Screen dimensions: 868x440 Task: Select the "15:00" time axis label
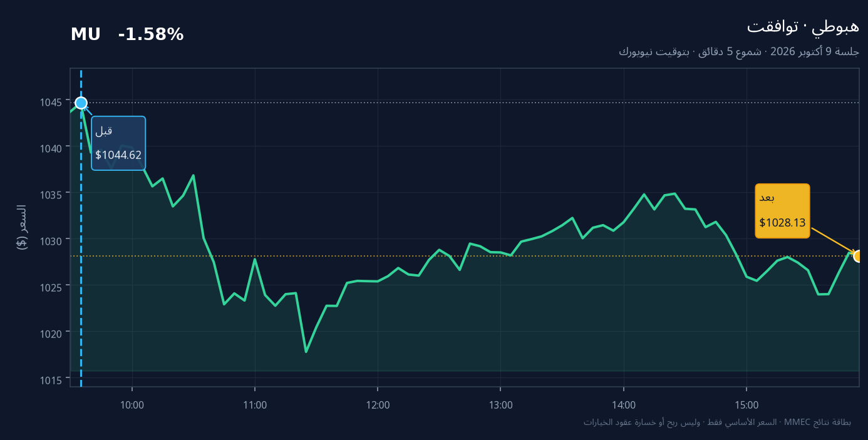(x=747, y=405)
